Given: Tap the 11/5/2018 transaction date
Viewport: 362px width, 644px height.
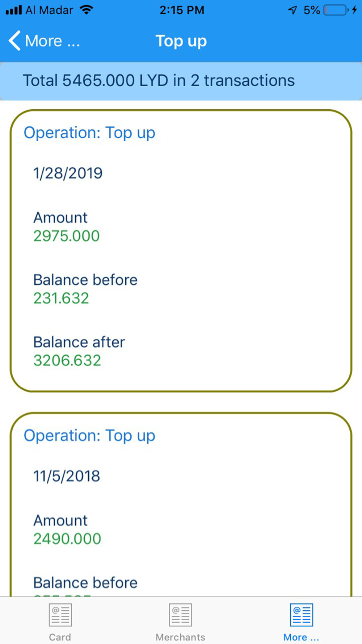Looking at the screenshot, I should click(67, 476).
